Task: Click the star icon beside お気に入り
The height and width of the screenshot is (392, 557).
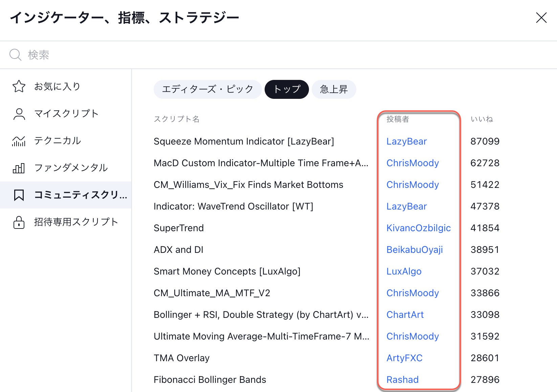Action: (19, 86)
